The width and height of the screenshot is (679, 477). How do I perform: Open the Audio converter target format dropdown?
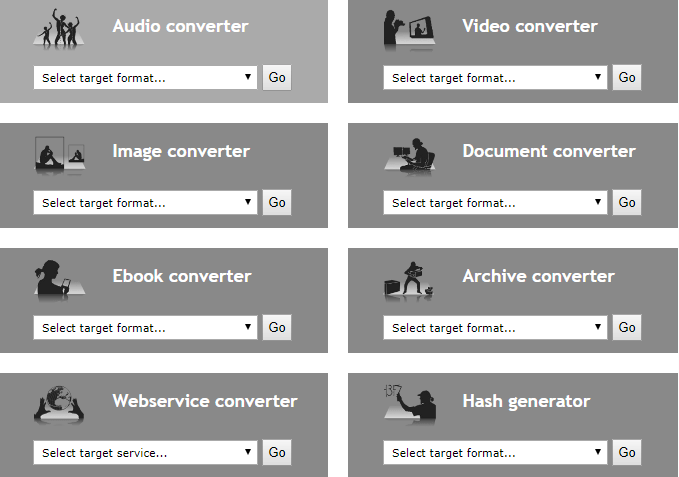pyautogui.click(x=146, y=77)
